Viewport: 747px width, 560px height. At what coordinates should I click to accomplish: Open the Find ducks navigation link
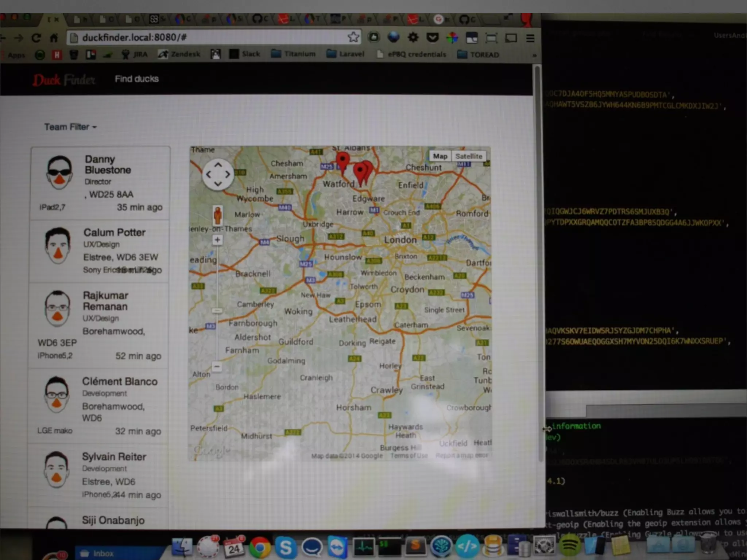click(x=137, y=79)
